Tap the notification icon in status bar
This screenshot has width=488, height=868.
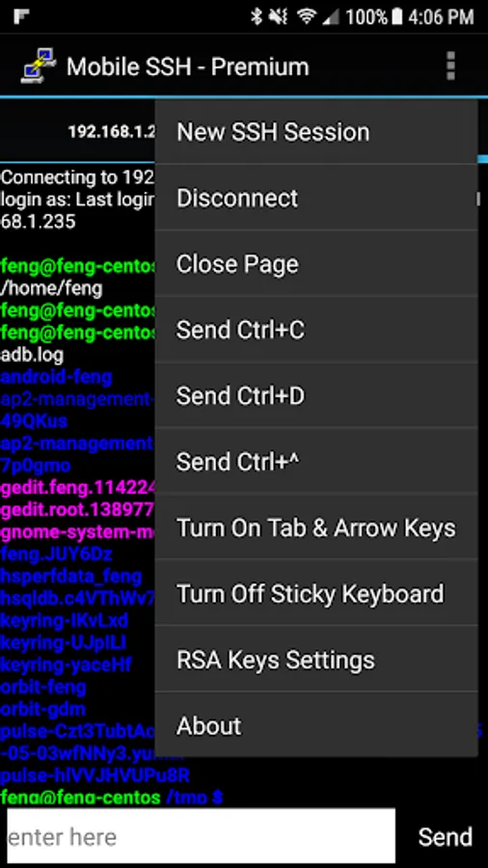click(x=21, y=16)
